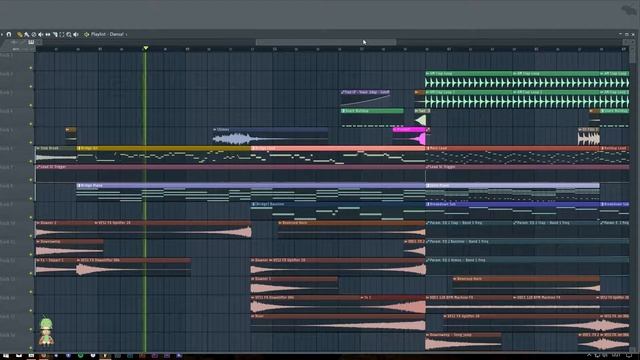Image resolution: width=640 pixels, height=360 pixels.
Task: Select the first Off Clap Loop audio clip
Action: tap(469, 80)
